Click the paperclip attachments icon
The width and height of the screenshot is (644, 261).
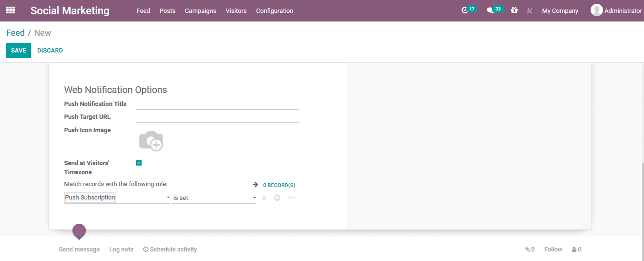click(527, 249)
